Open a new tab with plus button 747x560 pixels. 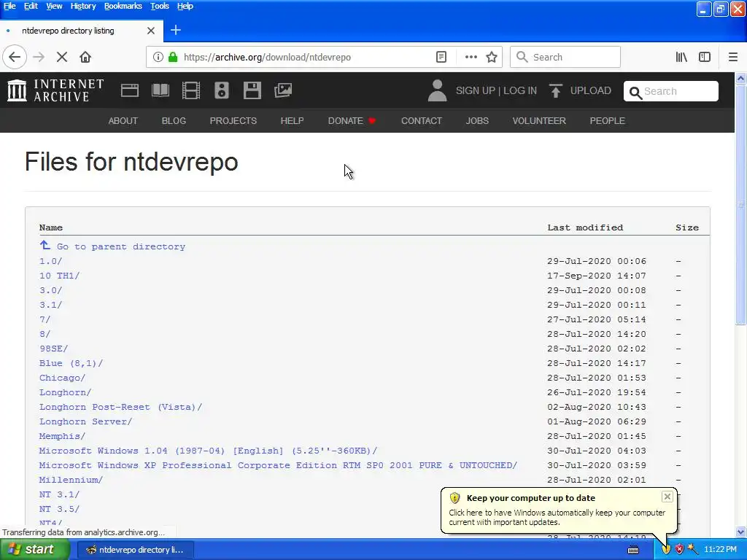176,30
